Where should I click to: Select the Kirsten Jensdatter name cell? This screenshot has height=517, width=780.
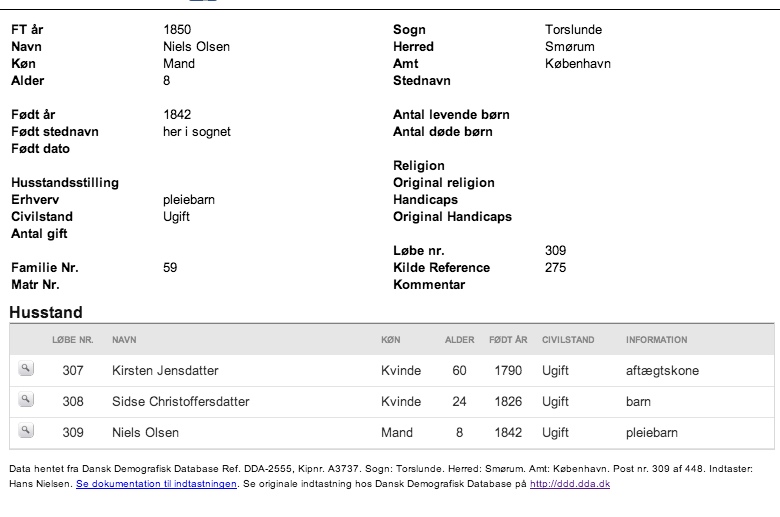165,371
